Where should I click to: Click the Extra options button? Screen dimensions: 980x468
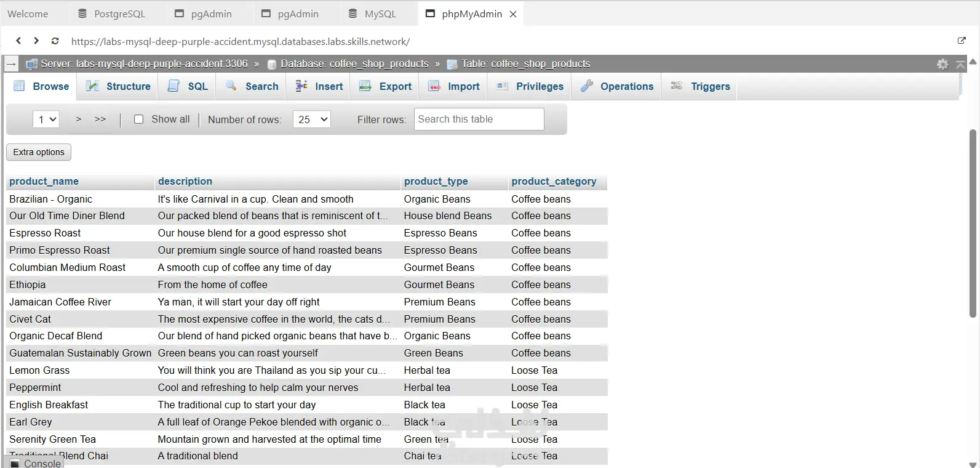tap(39, 152)
